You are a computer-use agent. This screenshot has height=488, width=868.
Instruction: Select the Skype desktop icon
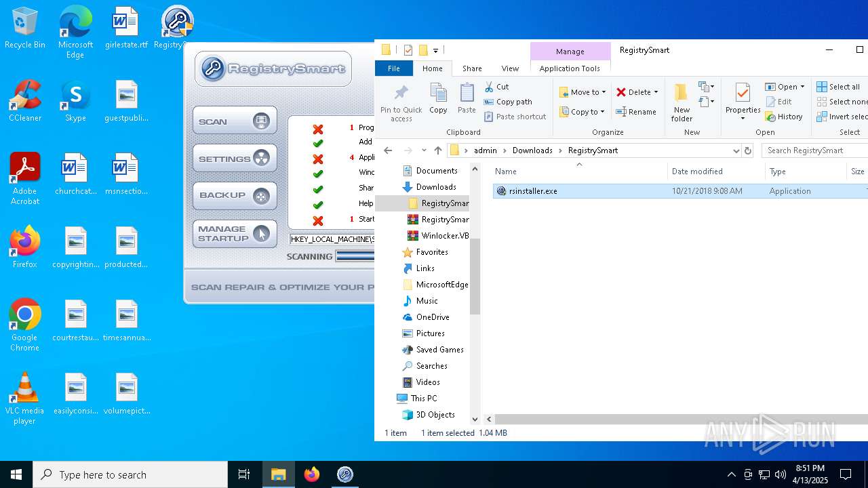(x=75, y=101)
